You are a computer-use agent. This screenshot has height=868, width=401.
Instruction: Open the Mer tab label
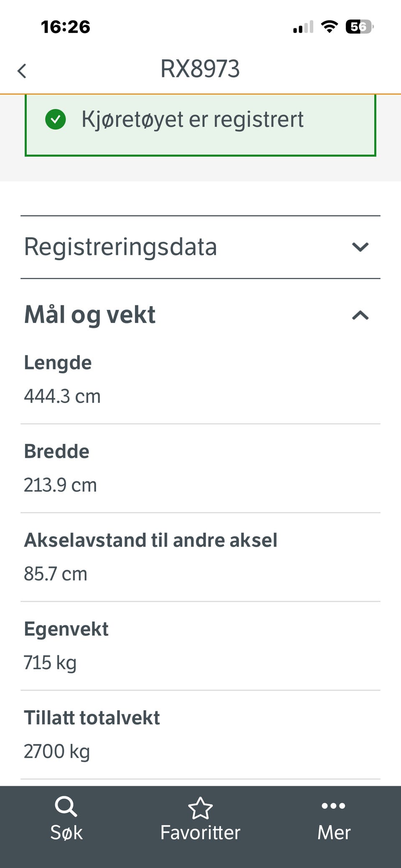[334, 832]
